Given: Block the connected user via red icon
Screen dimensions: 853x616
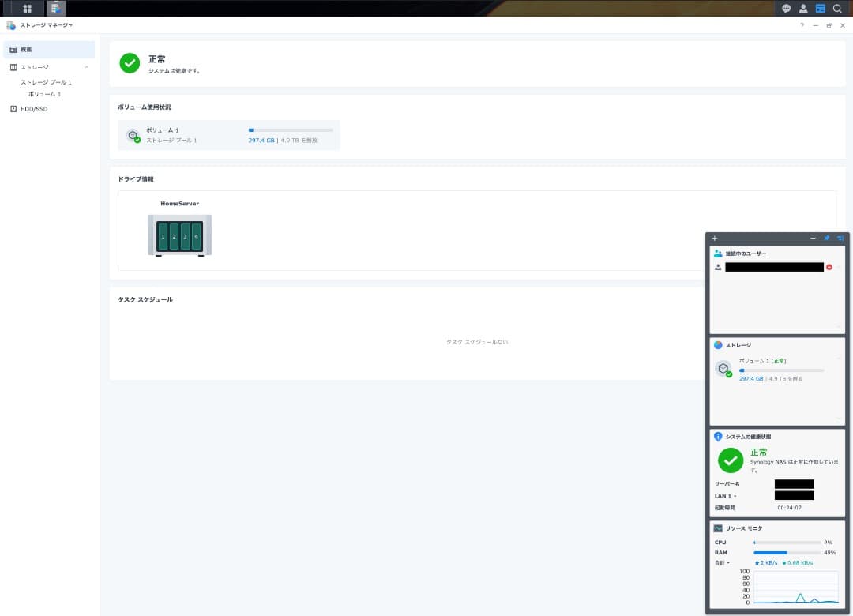Looking at the screenshot, I should (829, 267).
